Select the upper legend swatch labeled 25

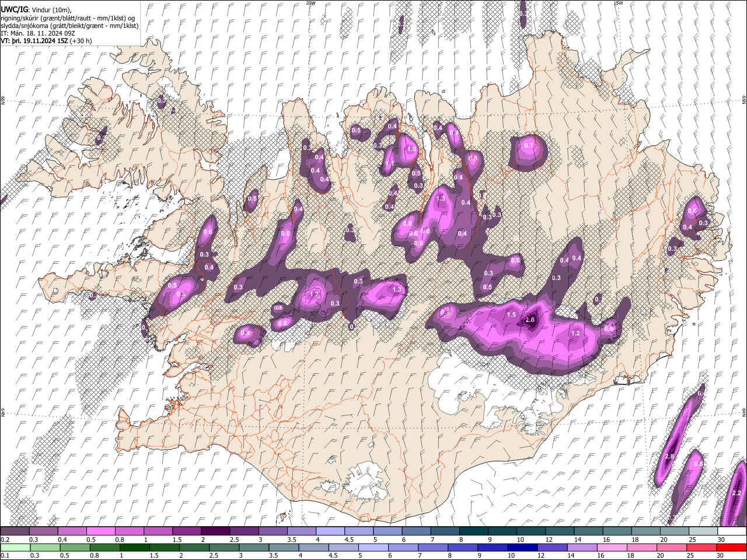pos(703,531)
